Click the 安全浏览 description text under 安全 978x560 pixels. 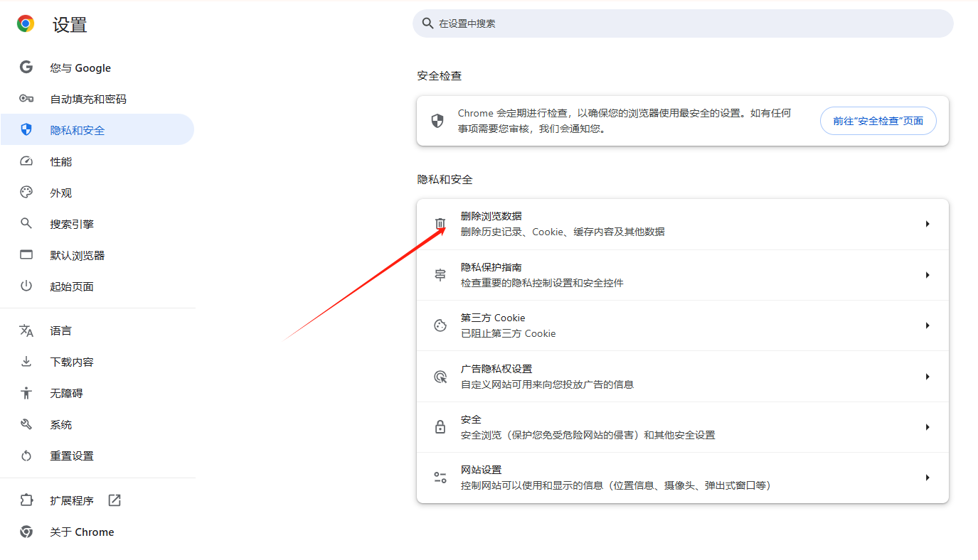click(x=588, y=435)
